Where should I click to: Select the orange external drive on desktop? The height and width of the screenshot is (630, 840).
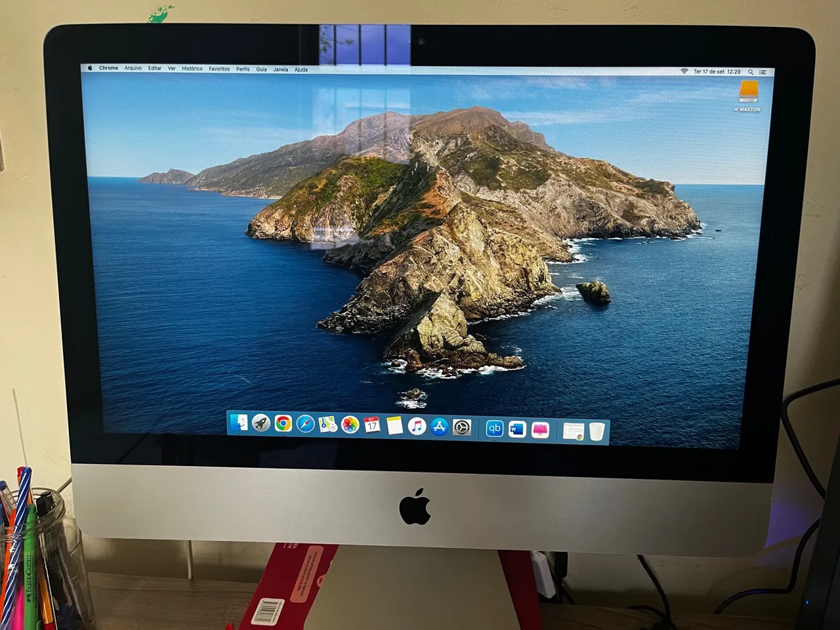point(748,93)
